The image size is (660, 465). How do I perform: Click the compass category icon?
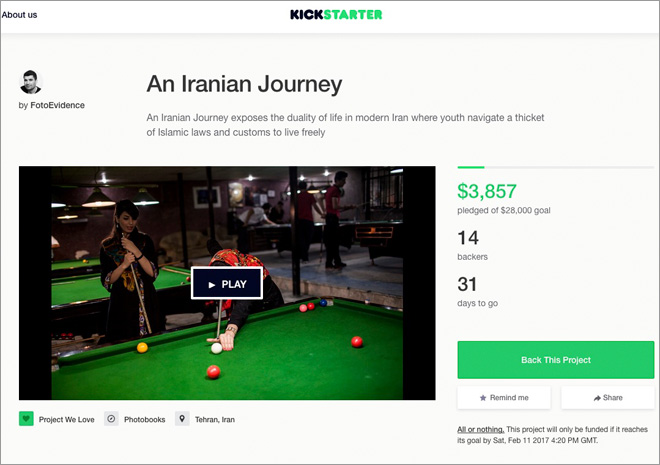coord(111,419)
